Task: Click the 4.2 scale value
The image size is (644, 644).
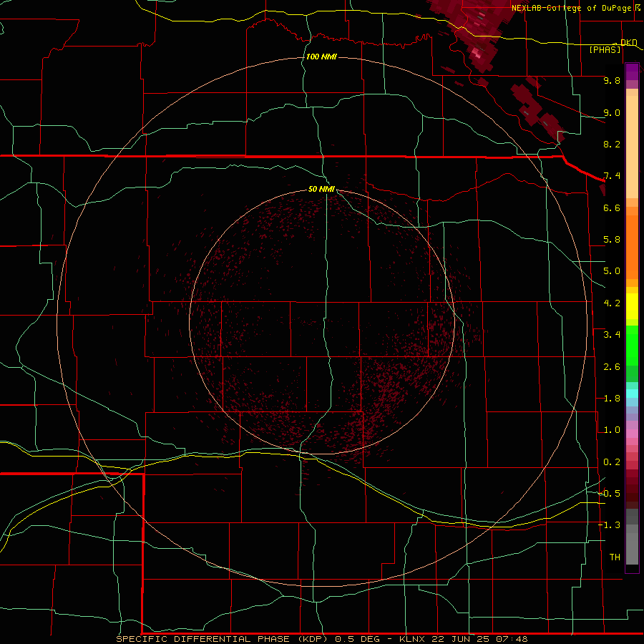Action: click(612, 303)
